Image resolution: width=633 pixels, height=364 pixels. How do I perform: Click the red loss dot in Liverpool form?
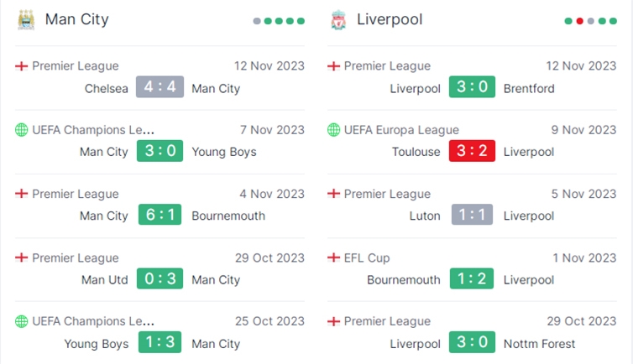coord(580,21)
